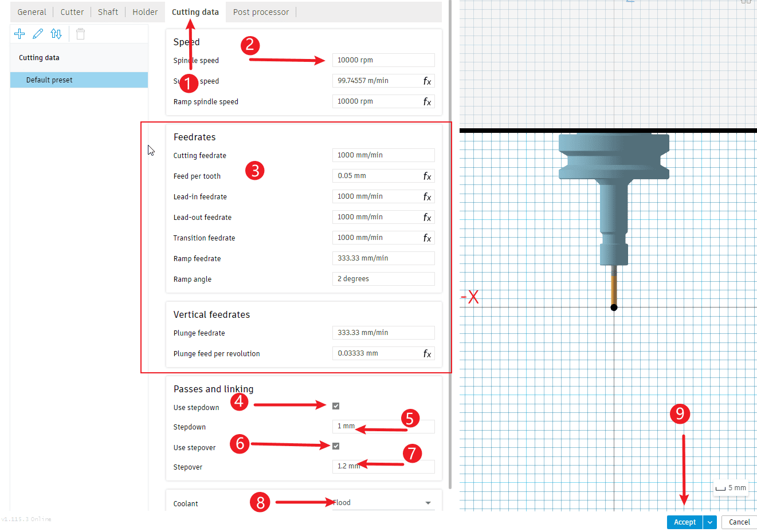Click the trash icon to delete preset
757x532 pixels.
[x=81, y=34]
